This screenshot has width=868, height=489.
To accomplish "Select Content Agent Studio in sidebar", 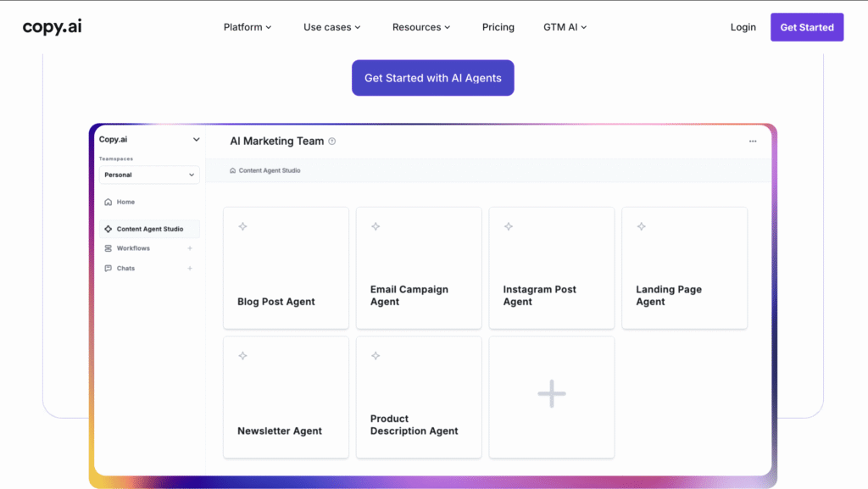I will 149,229.
